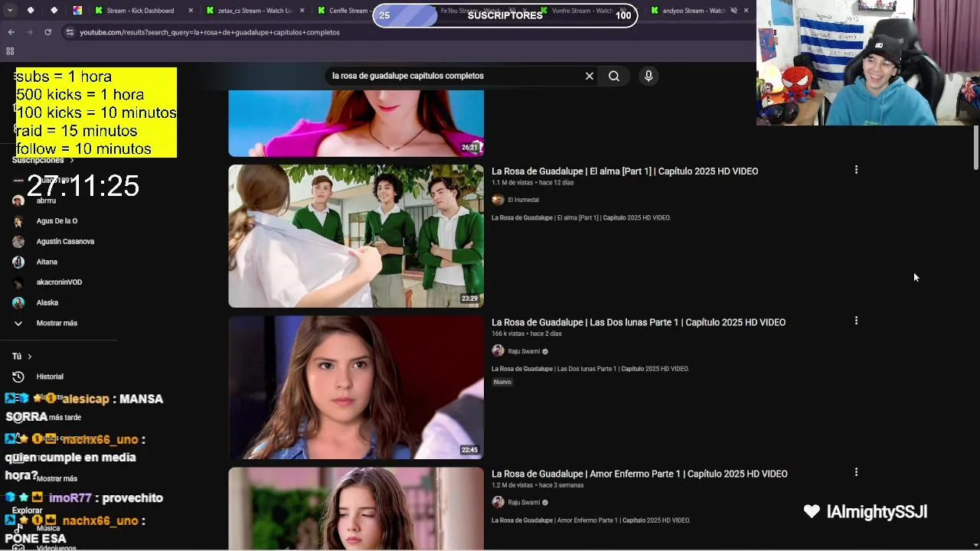Open Raju Swami channel under Las Dos lunas
980x551 pixels.
pos(524,351)
